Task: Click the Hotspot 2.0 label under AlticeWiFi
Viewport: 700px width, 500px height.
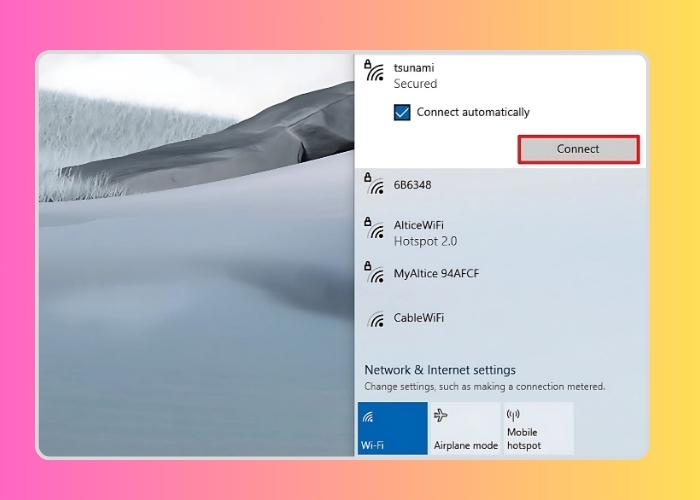Action: [x=425, y=242]
